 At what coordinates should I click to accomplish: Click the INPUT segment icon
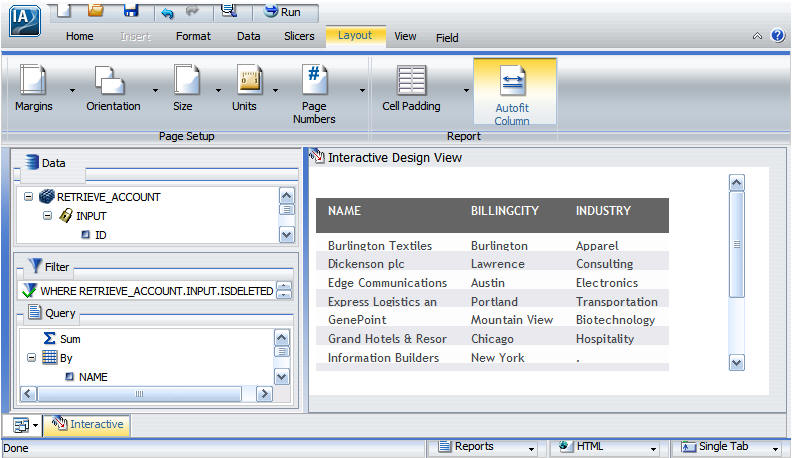(x=66, y=215)
